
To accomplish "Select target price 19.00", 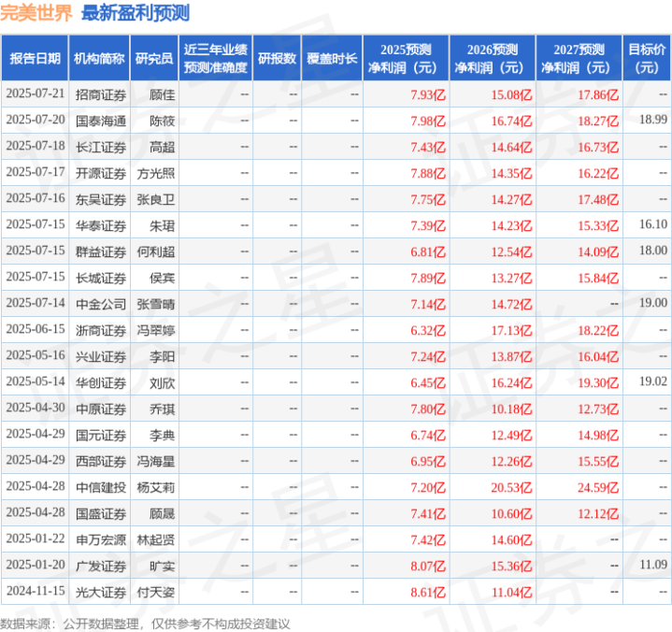I will coord(653,303).
